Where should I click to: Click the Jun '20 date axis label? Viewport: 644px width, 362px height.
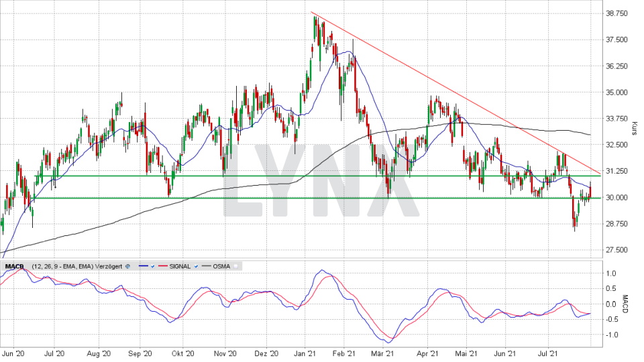pos(13,353)
